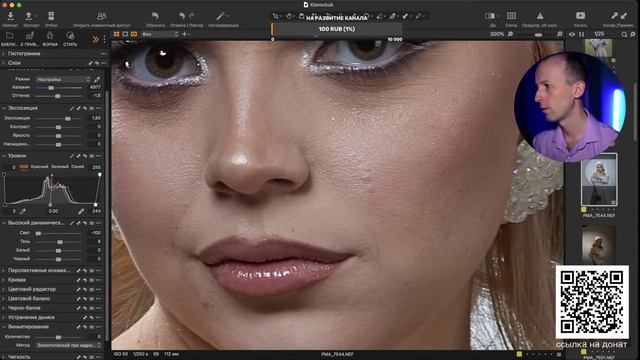The height and width of the screenshot is (360, 640).
Task: Open the layer name dropdown above viewer
Action: point(160,34)
